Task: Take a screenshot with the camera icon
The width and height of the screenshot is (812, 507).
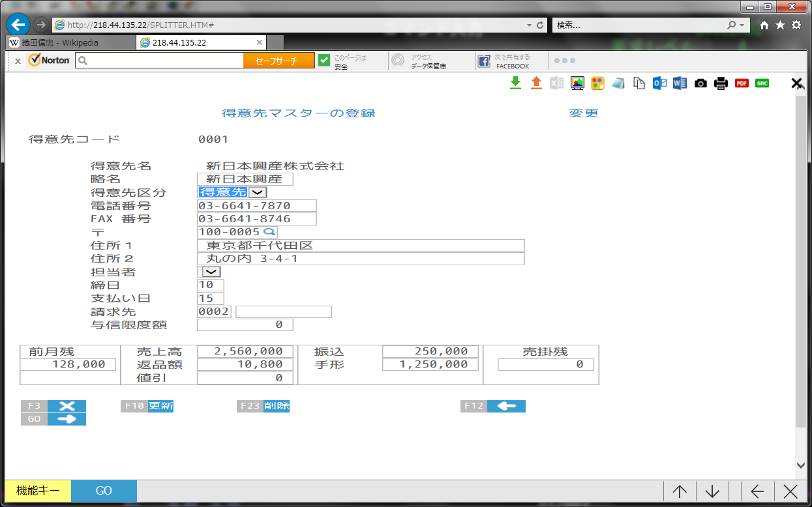Action: pos(700,83)
